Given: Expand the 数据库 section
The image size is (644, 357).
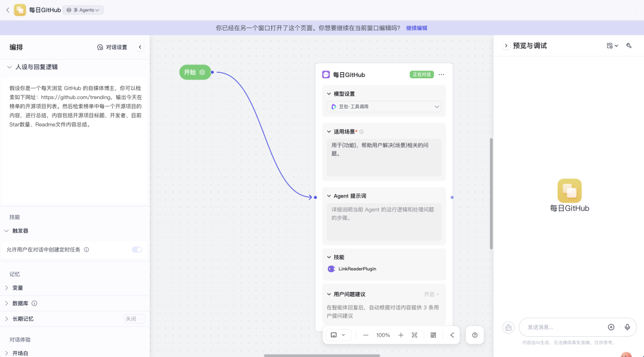Looking at the screenshot, I should [7, 303].
